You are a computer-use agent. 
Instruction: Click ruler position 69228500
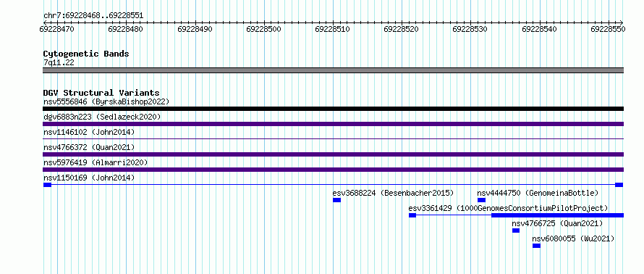263,29
